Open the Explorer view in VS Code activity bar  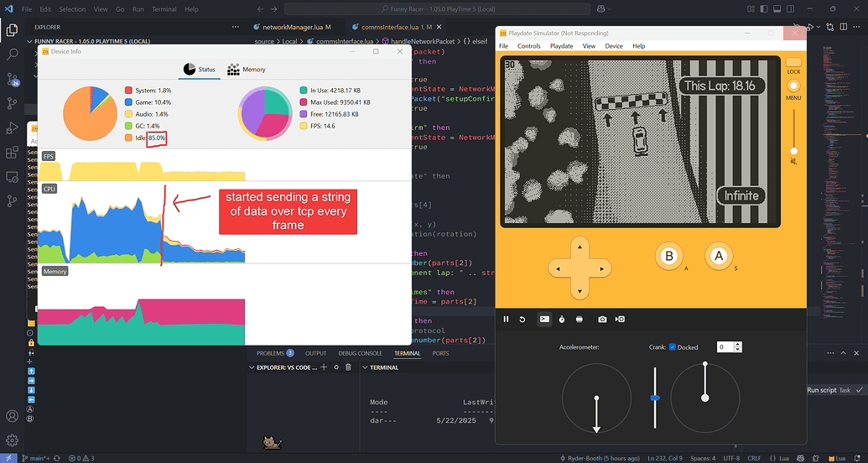click(x=12, y=30)
